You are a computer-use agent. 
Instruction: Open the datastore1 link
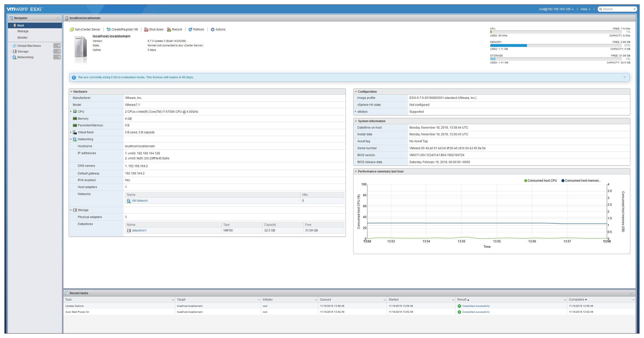pos(139,230)
